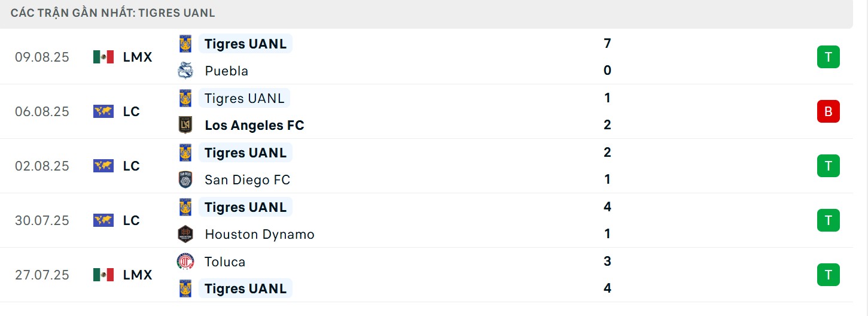Open the Puebla team link
This screenshot has height=316, width=868.
pyautogui.click(x=226, y=71)
